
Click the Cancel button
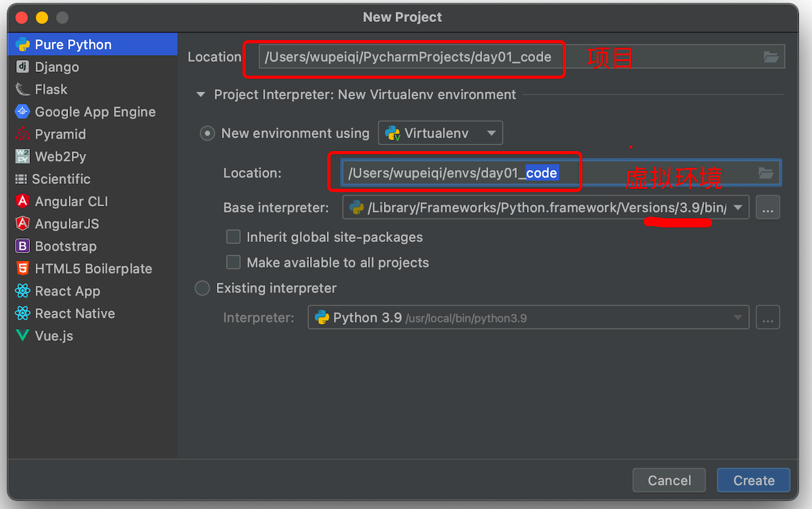669,480
